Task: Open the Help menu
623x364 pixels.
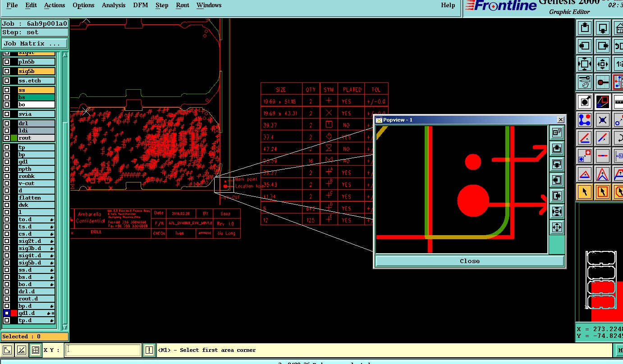Action: [448, 5]
